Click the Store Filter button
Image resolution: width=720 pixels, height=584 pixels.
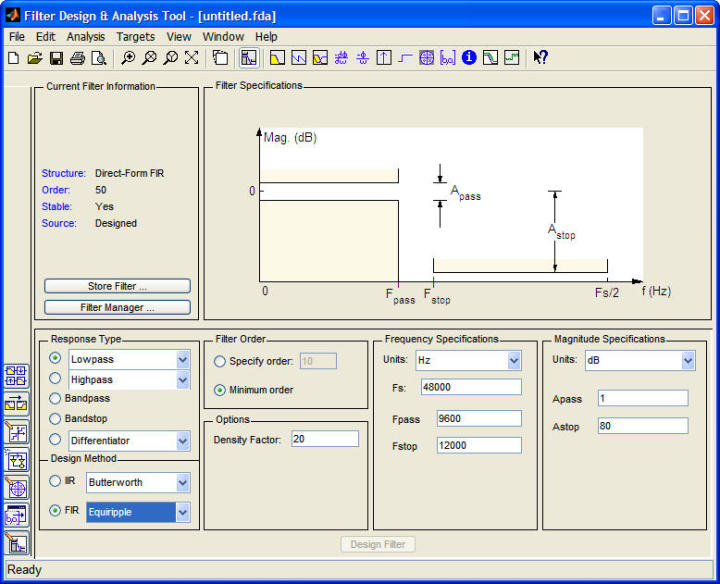click(x=118, y=286)
